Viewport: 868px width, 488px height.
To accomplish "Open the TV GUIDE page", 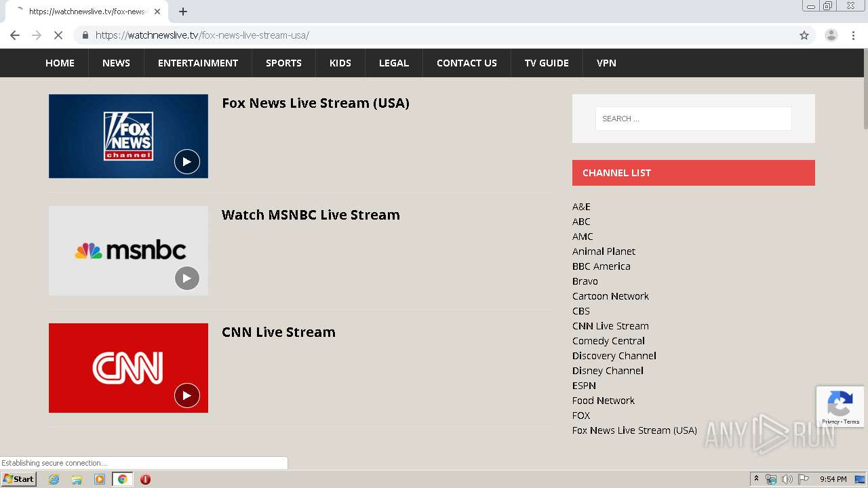I will point(547,63).
